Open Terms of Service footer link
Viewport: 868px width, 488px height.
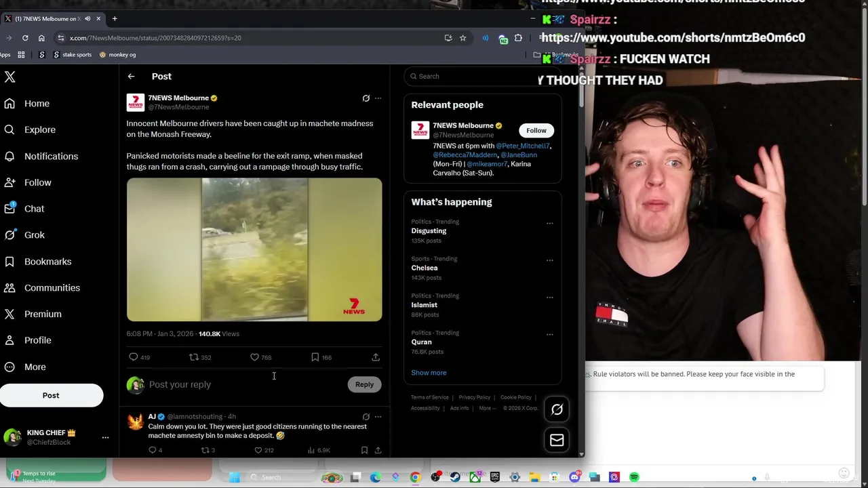(x=430, y=397)
